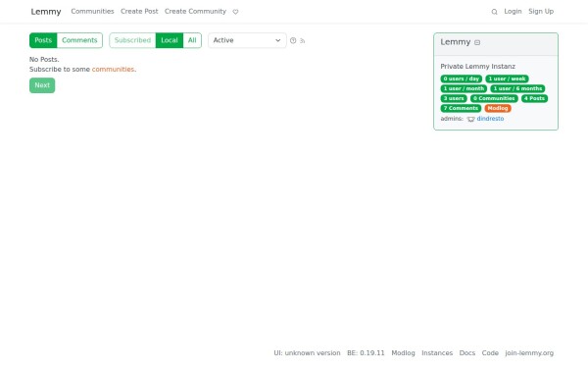
Task: Go to the Lemmy home logo
Action: pos(46,12)
